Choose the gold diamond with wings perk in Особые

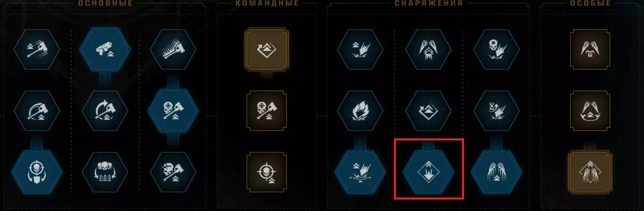[590, 172]
